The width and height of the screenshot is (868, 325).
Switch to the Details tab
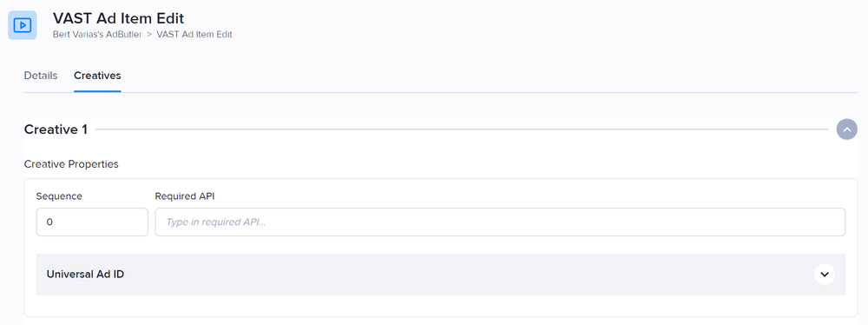click(41, 76)
